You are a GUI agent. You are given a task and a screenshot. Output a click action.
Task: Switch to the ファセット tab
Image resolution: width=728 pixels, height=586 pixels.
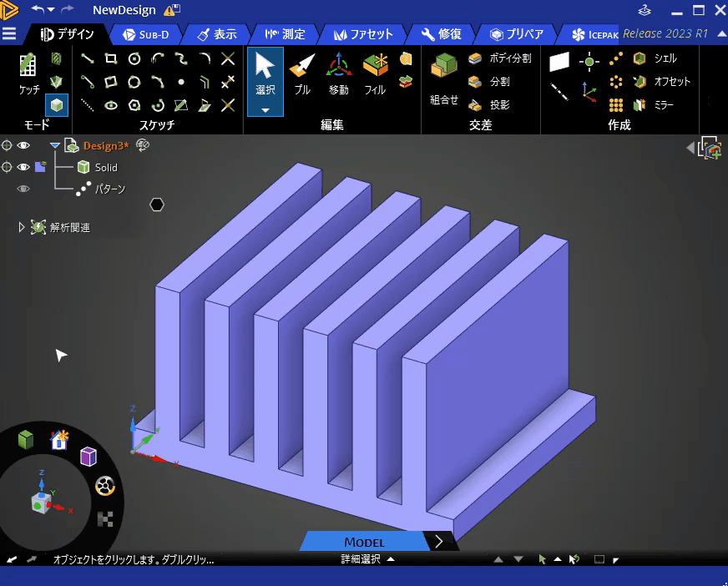[x=363, y=34]
